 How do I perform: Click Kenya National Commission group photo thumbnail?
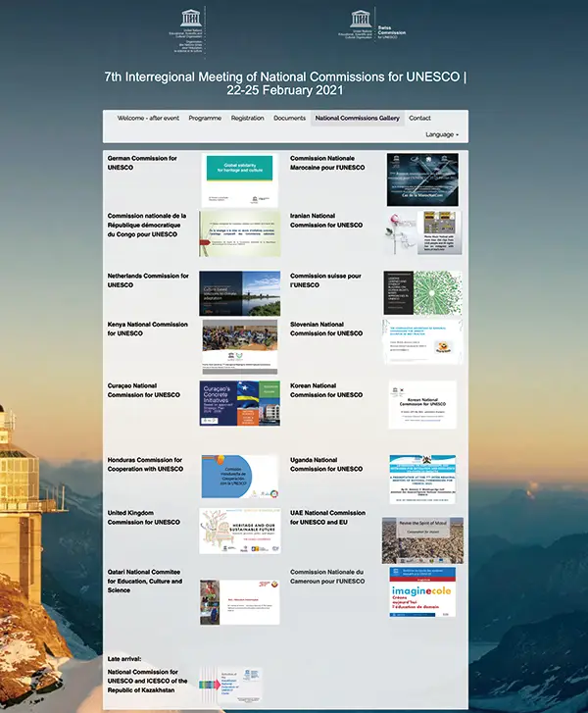240,347
